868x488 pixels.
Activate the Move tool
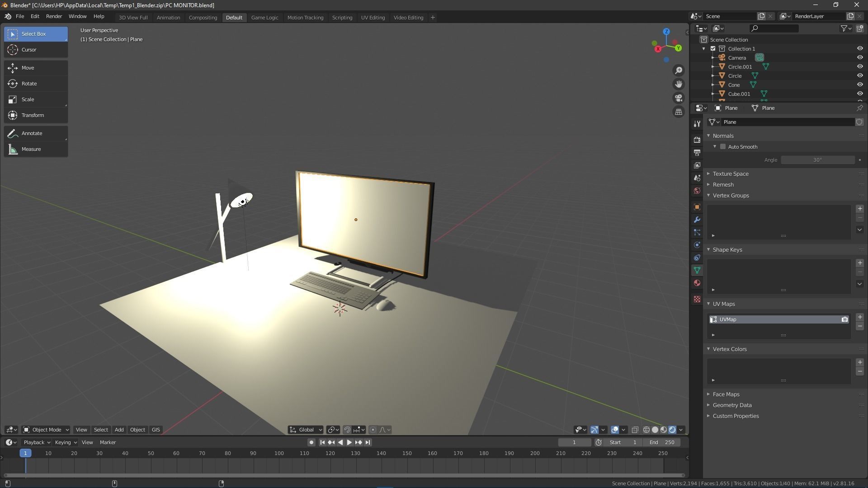[x=36, y=68]
